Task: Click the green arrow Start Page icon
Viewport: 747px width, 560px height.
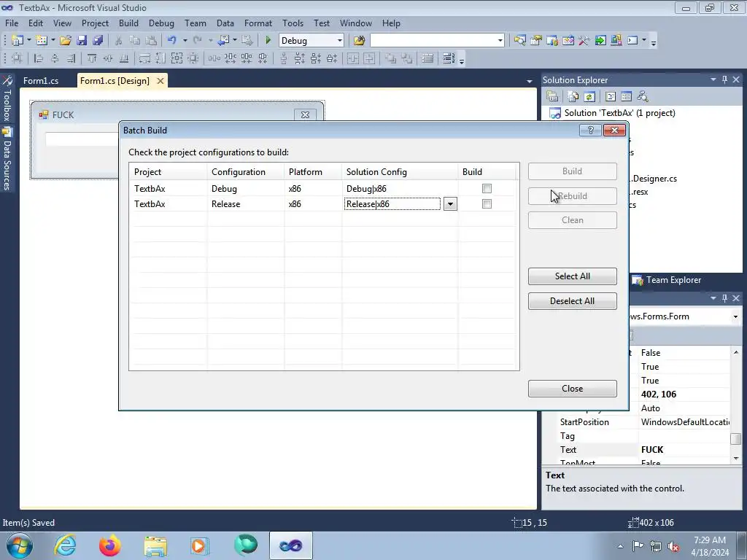Action: (x=600, y=41)
